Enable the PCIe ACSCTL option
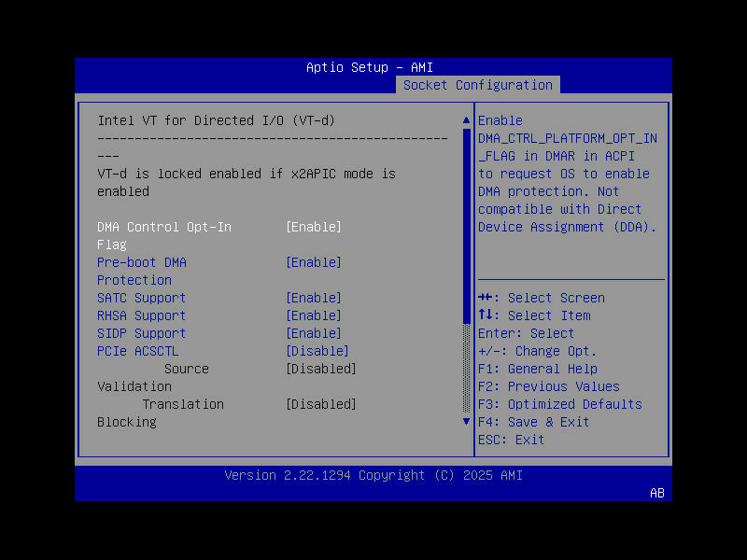Image resolution: width=747 pixels, height=560 pixels. [317, 350]
